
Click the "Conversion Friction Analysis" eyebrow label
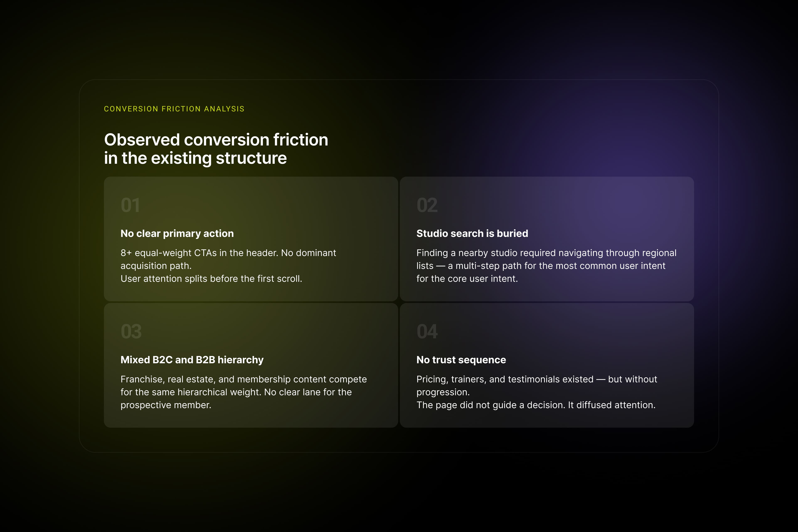click(x=174, y=109)
